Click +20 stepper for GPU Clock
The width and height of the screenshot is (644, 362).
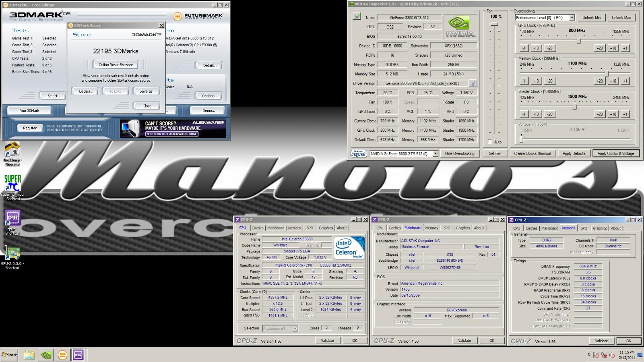599,48
